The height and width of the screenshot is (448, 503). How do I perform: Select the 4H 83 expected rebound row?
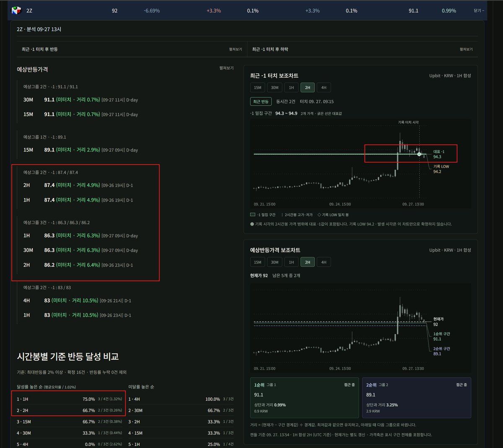(78, 300)
